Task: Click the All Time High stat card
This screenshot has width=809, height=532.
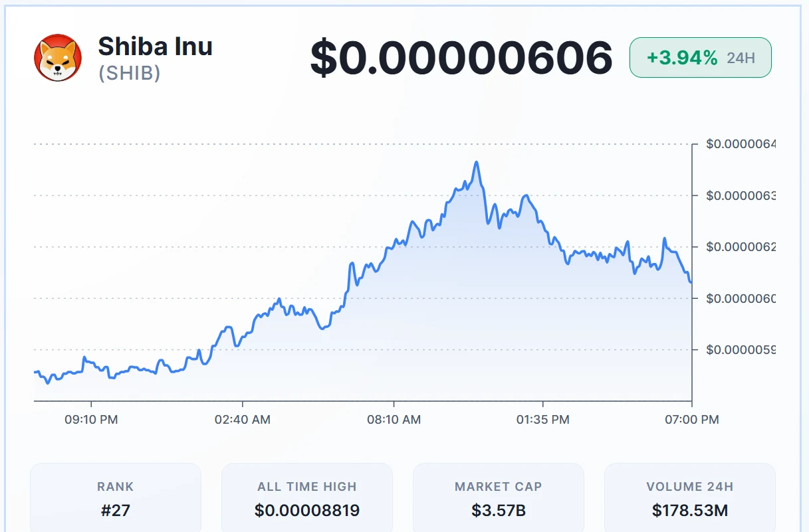Action: (306, 497)
